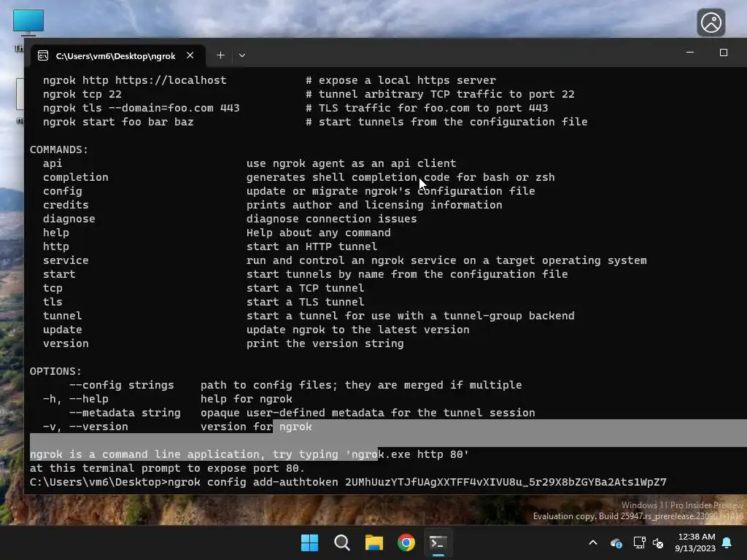Screen dimensions: 747x560
Task: Click the terminal tab command prompt icon
Action: pyautogui.click(x=43, y=55)
